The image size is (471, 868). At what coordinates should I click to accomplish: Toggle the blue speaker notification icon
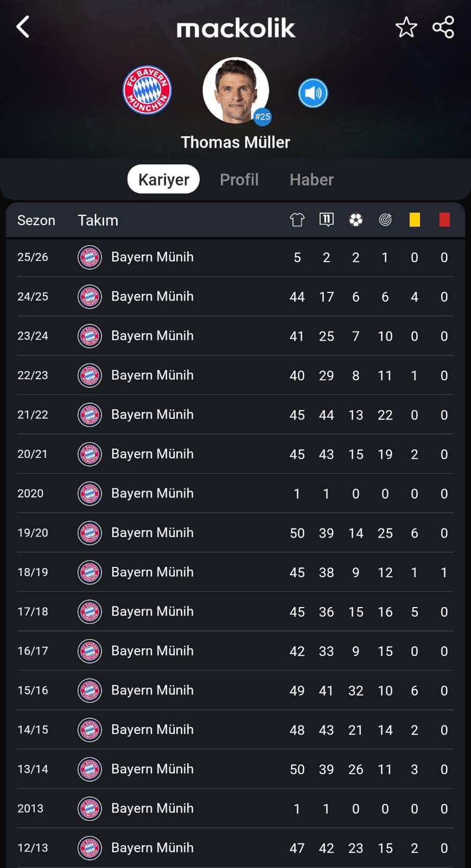(x=313, y=93)
